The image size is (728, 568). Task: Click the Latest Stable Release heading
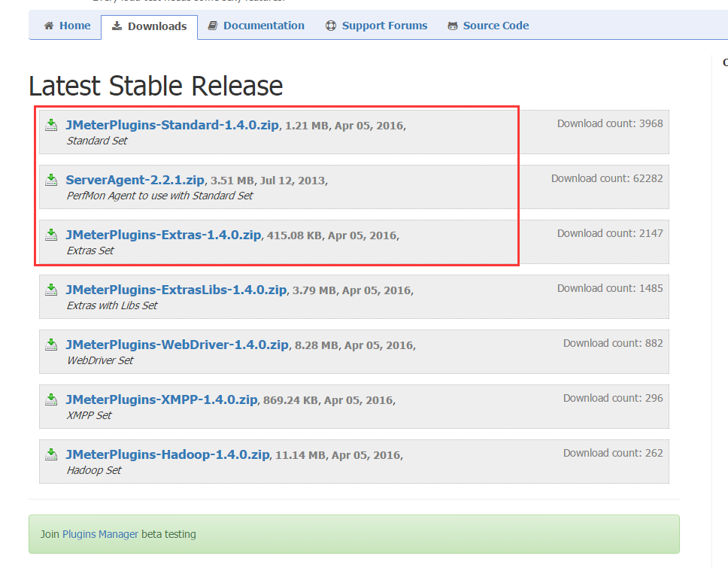tap(156, 86)
